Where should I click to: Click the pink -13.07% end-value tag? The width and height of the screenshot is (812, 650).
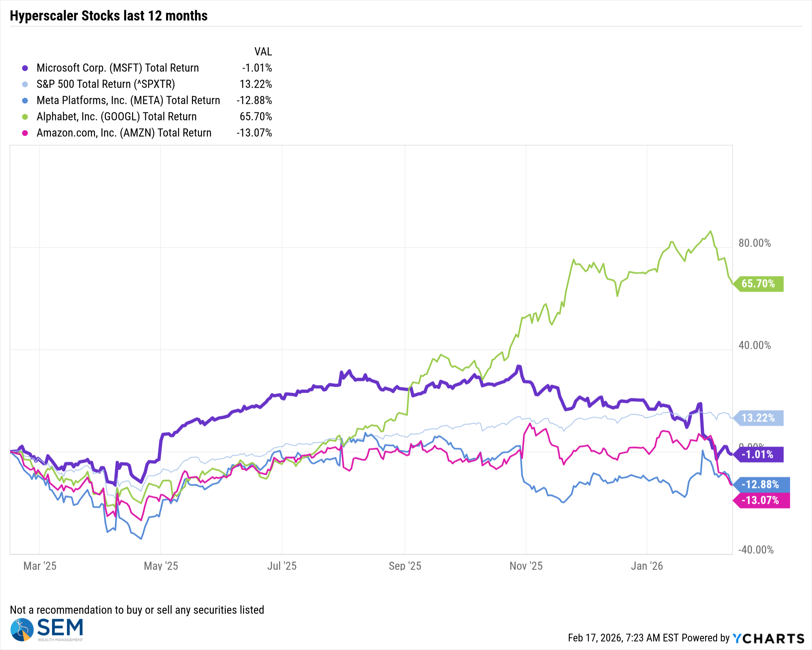tap(760, 500)
